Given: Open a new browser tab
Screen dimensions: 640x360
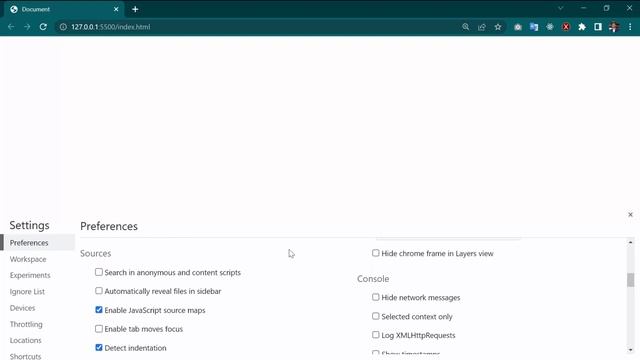Looking at the screenshot, I should (x=135, y=9).
